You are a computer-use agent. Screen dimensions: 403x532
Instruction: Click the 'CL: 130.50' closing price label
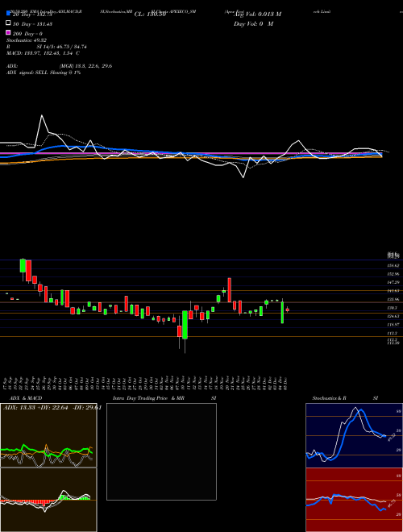coord(150,15)
